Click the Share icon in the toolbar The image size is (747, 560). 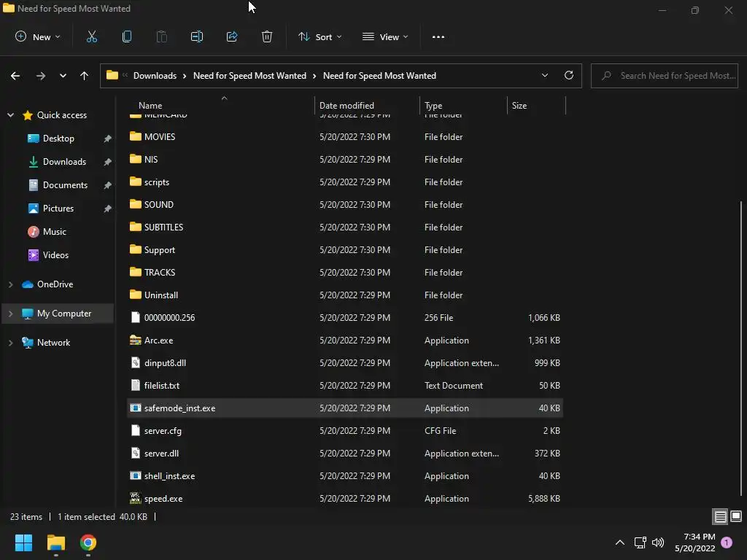(x=232, y=36)
